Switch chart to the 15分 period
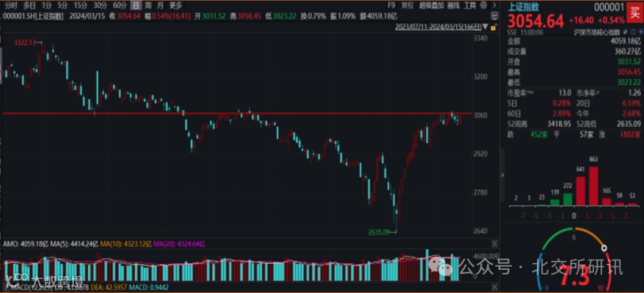The width and height of the screenshot is (644, 293). [79, 5]
